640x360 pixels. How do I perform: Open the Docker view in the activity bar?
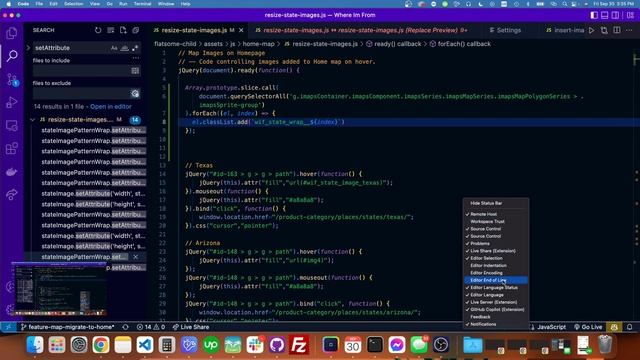(12, 171)
